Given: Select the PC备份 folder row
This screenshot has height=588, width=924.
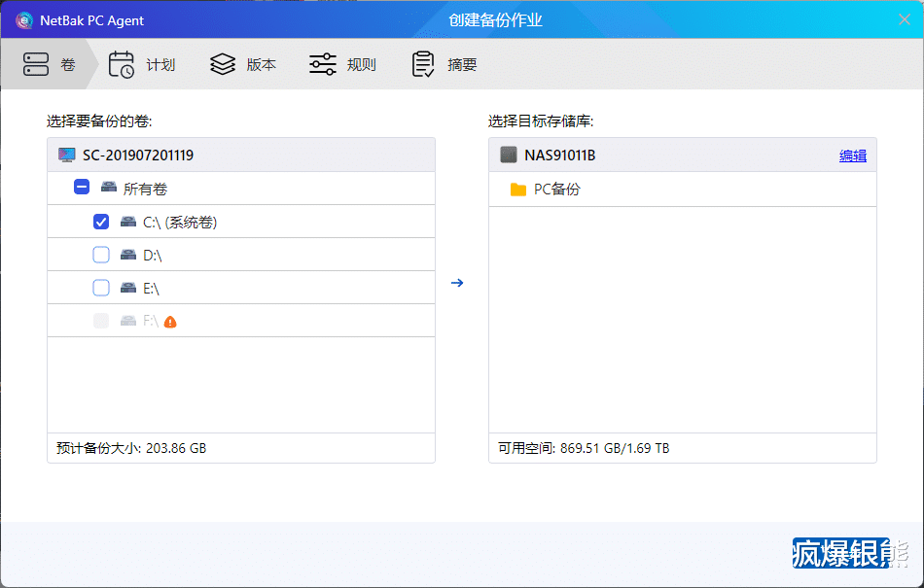Looking at the screenshot, I should (683, 190).
